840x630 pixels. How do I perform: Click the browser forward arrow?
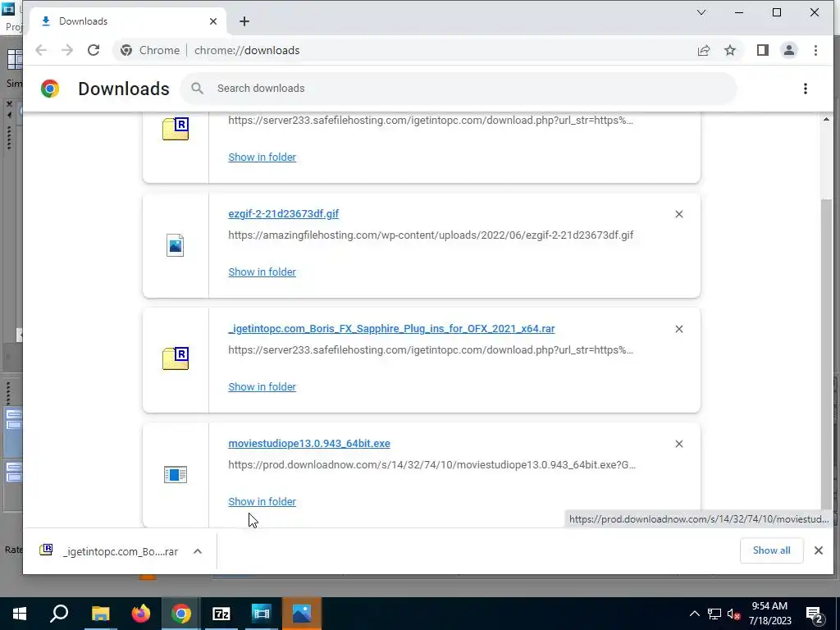(67, 50)
